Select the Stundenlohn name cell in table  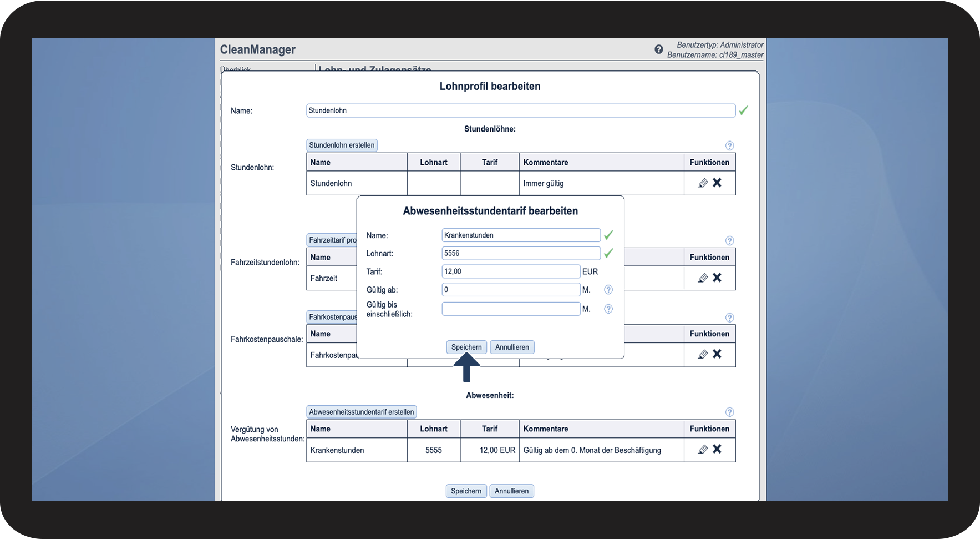357,183
